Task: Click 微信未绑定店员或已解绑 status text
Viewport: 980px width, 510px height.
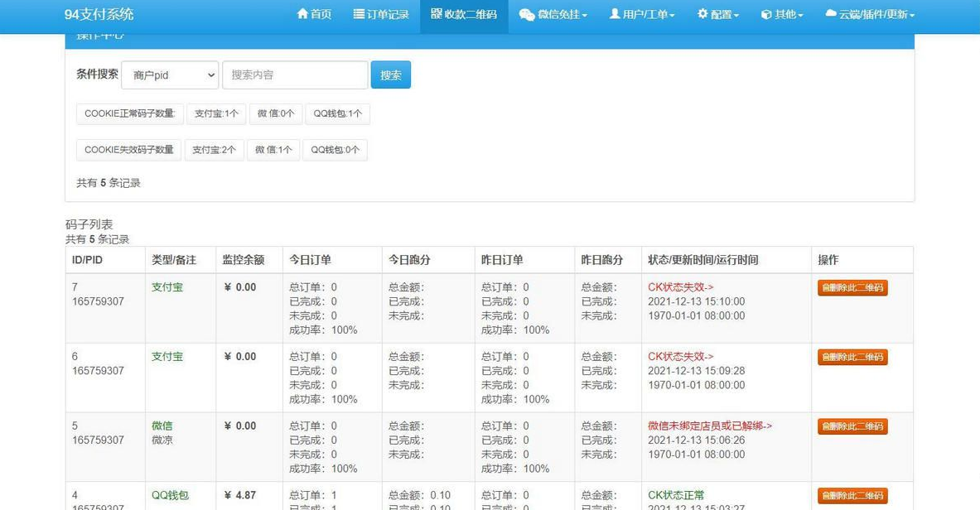Action: (710, 426)
